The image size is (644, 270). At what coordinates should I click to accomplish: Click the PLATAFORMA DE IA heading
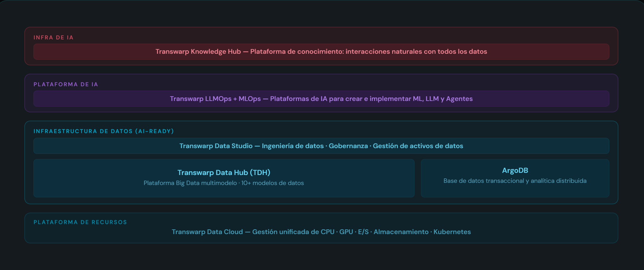[66, 84]
